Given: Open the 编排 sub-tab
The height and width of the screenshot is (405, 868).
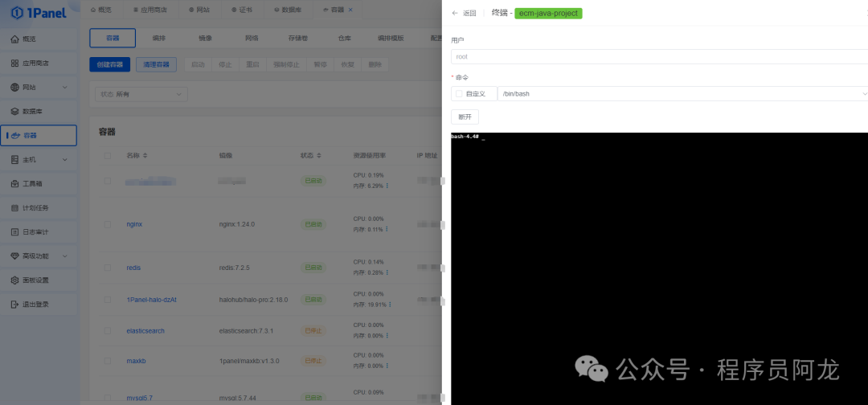Looking at the screenshot, I should [x=159, y=39].
